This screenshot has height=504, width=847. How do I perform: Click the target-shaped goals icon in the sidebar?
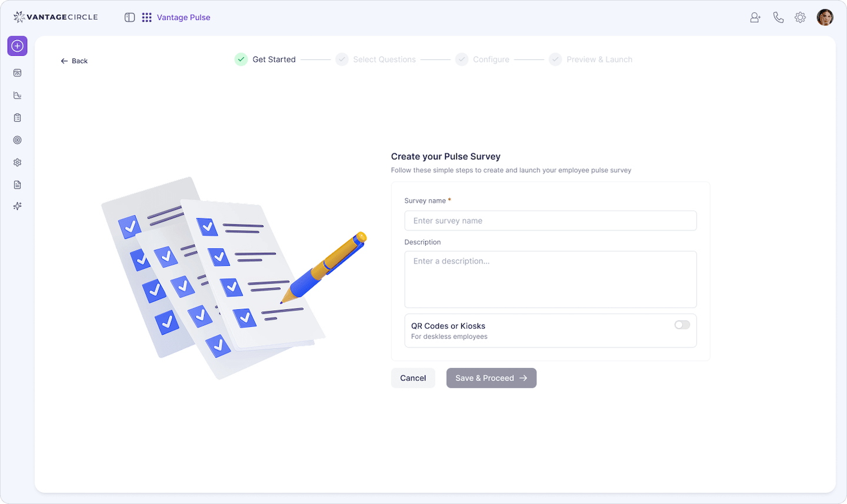click(17, 140)
